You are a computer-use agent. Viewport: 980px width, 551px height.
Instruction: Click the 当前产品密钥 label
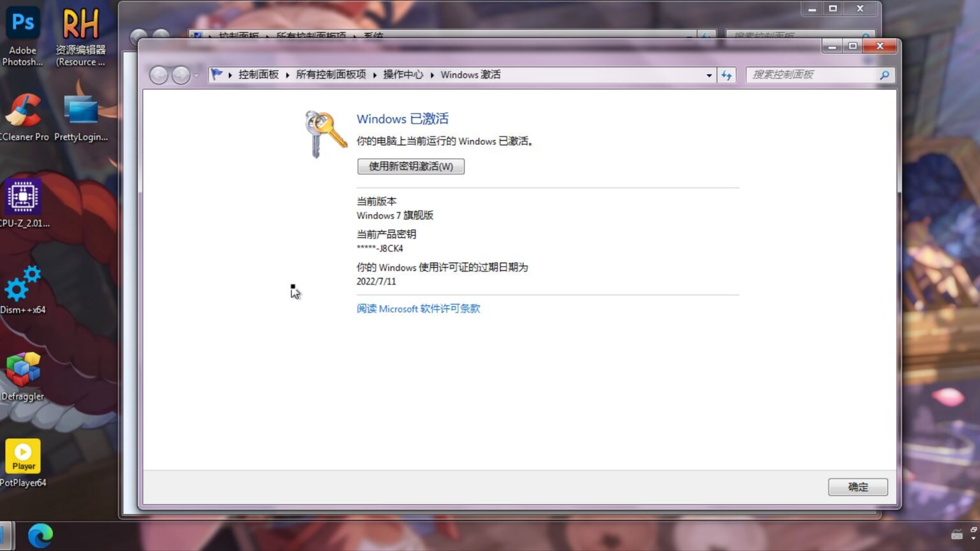[386, 234]
